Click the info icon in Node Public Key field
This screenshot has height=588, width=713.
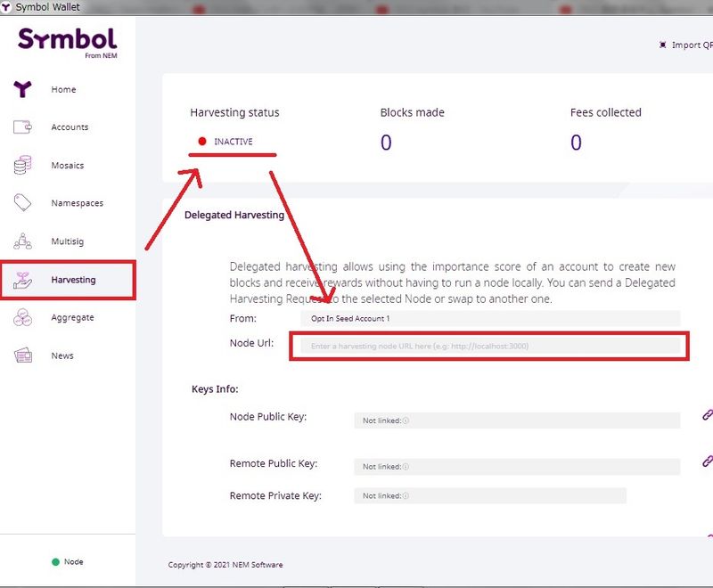(x=406, y=421)
